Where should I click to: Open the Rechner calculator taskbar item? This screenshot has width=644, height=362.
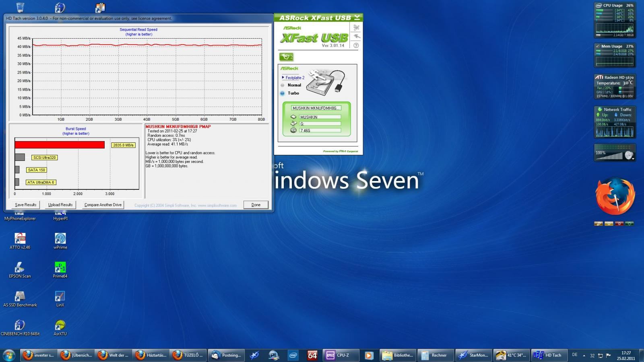(x=436, y=355)
